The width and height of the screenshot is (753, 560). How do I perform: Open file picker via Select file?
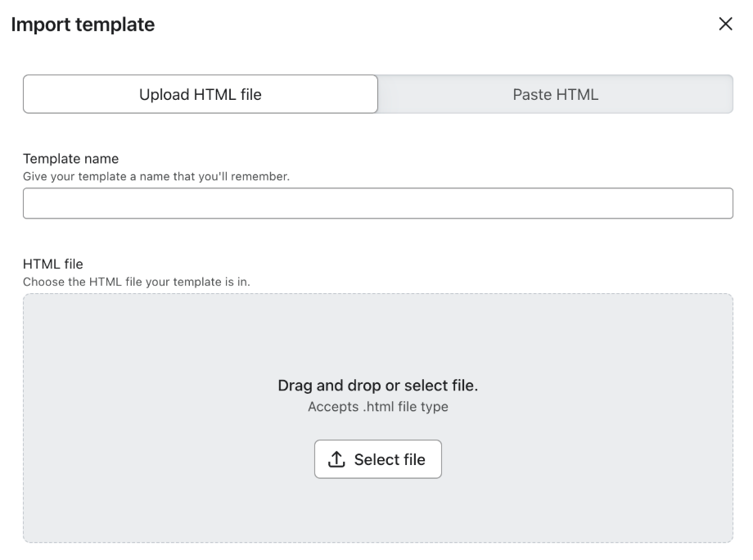coord(377,459)
